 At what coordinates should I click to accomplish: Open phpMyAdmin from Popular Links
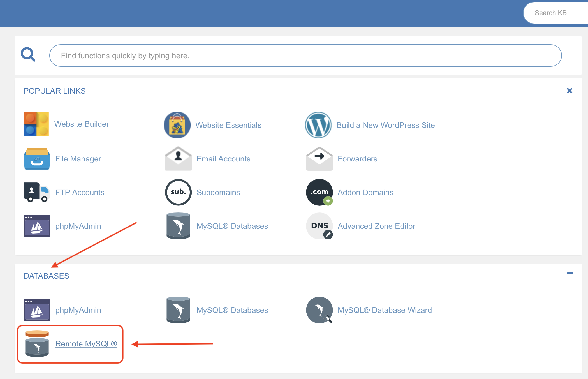pos(37,226)
